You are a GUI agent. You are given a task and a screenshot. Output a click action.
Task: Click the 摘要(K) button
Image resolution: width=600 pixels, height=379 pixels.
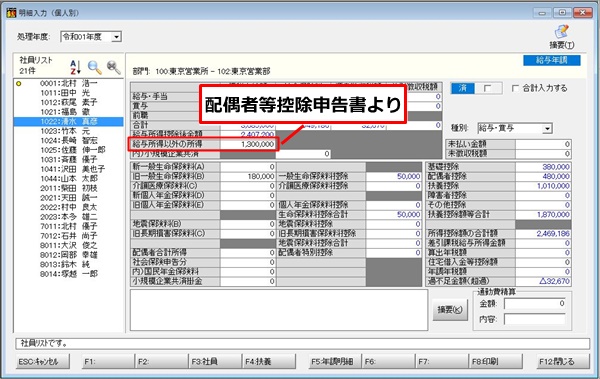[x=450, y=309]
